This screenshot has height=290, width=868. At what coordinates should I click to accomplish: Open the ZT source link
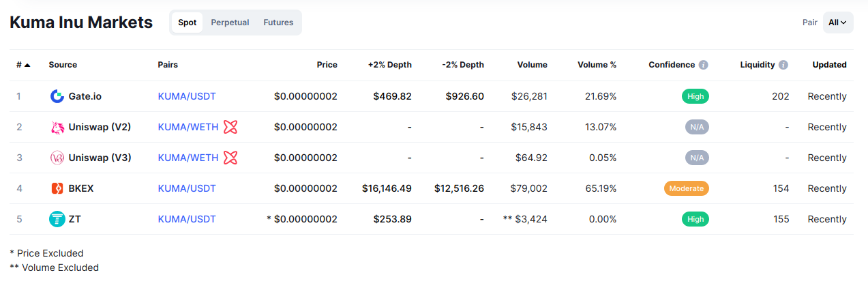(x=75, y=219)
